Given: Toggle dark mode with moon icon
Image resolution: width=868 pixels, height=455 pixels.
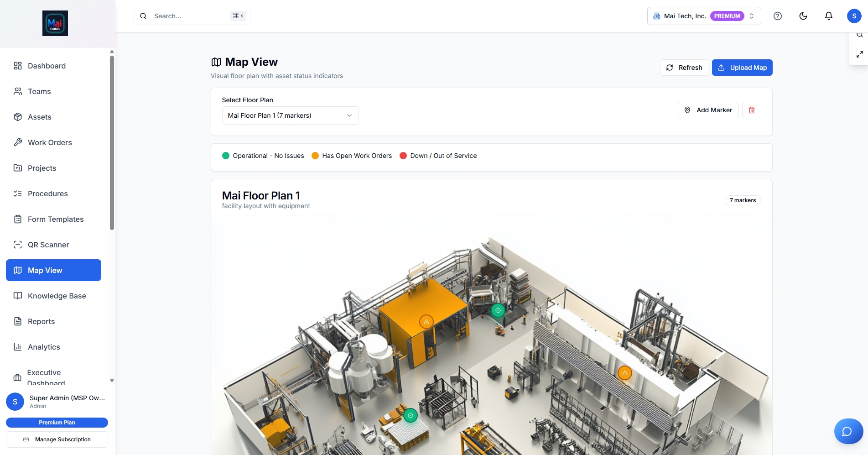Looking at the screenshot, I should [803, 16].
